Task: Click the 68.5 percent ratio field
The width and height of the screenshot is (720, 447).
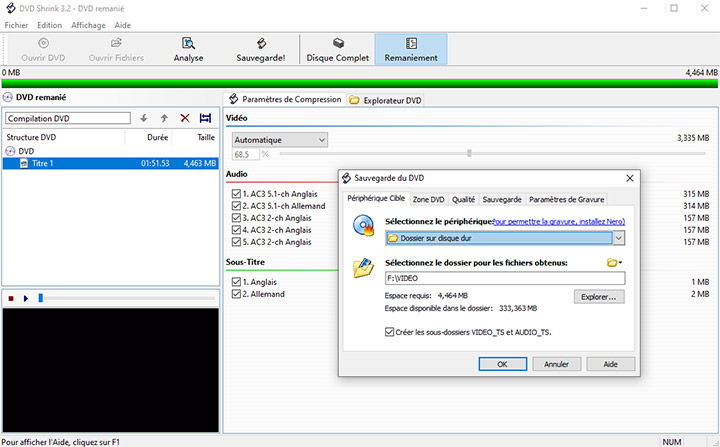Action: coord(246,154)
